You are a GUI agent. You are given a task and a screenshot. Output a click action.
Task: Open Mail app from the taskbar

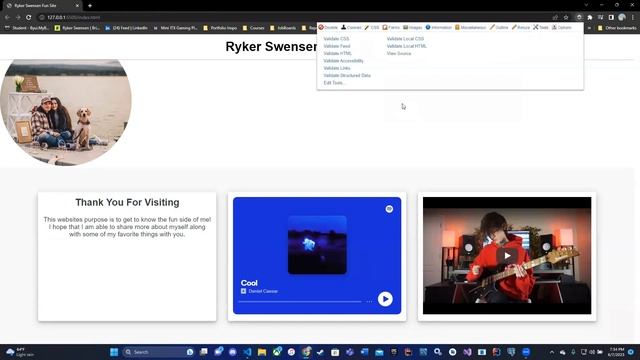[379, 352]
